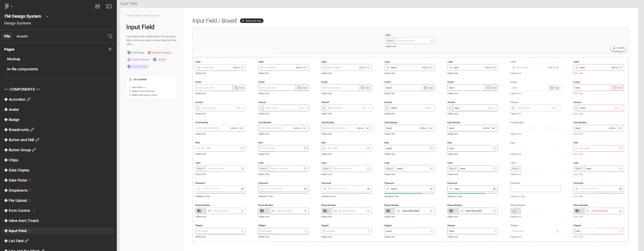This screenshot has width=644, height=251.
Task: Select the Badge page
Action: [58, 120]
